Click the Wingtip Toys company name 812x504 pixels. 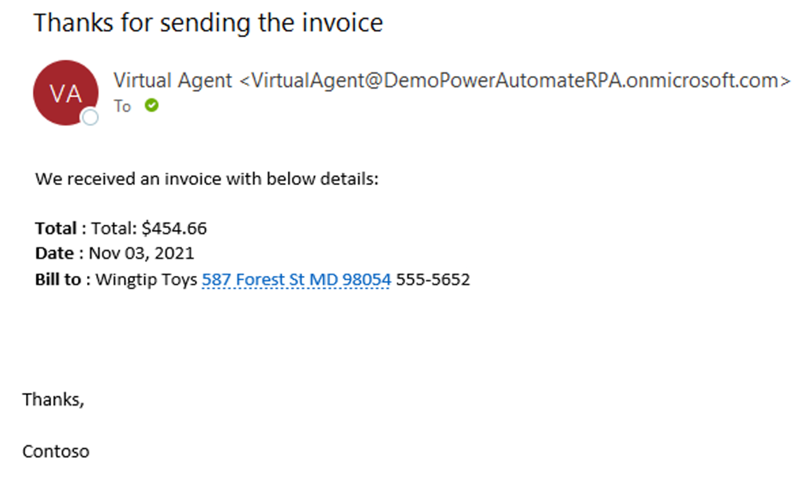coord(146,280)
